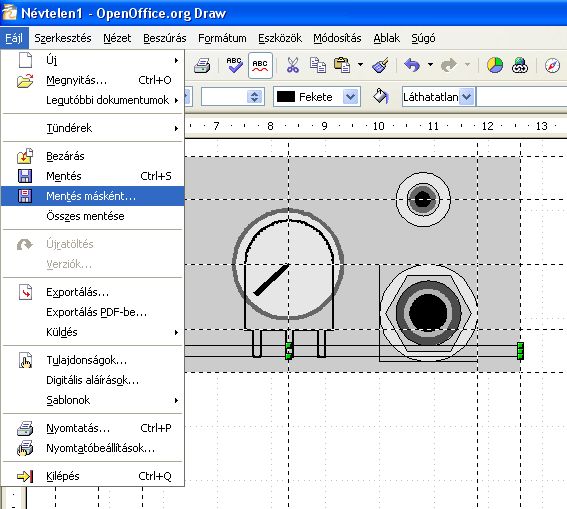
Task: Click the potentiometer needle in the drawing
Action: tap(271, 279)
